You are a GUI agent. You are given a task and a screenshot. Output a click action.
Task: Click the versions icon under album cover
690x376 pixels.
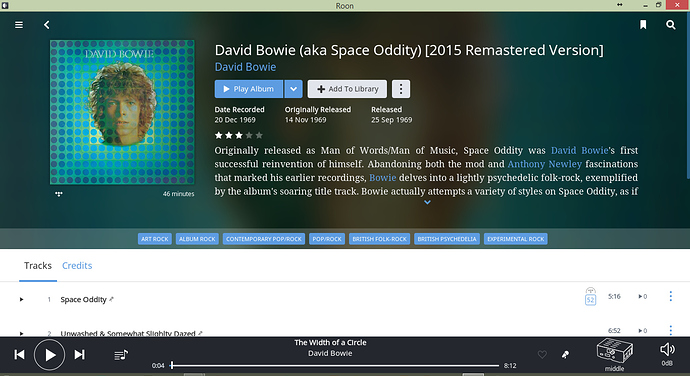coord(59,194)
